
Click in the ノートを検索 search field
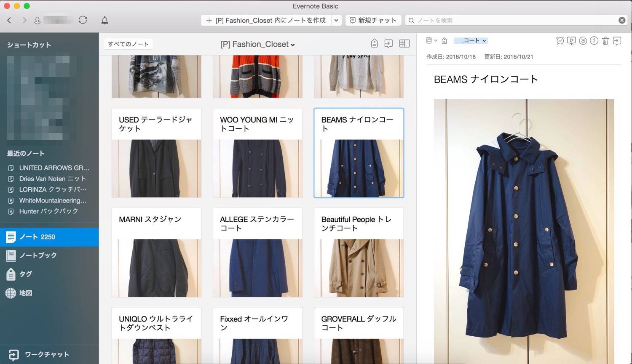(514, 20)
